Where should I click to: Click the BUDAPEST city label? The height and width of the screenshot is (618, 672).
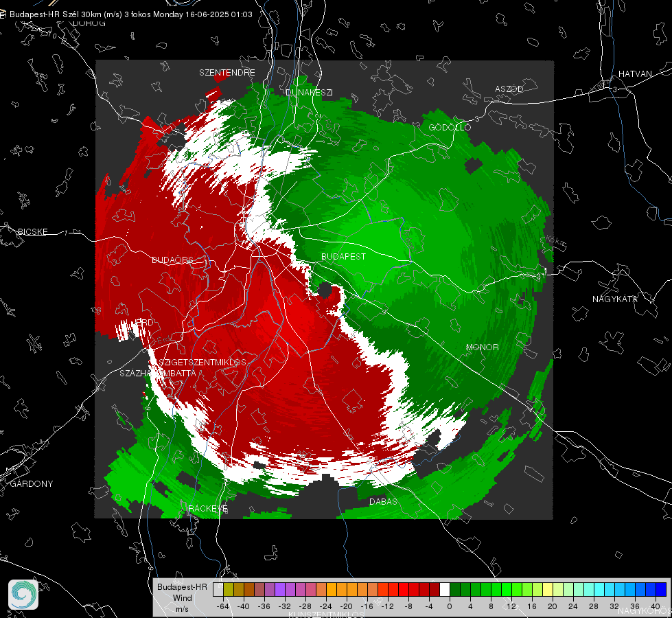(x=343, y=256)
